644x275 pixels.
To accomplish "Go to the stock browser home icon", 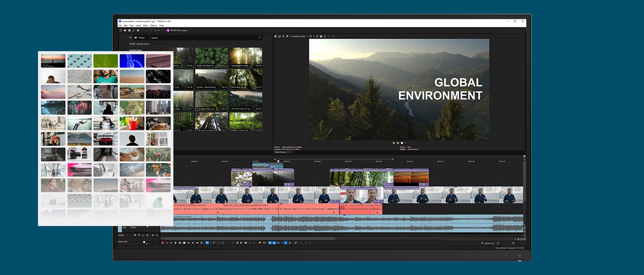I will pyautogui.click(x=130, y=37).
